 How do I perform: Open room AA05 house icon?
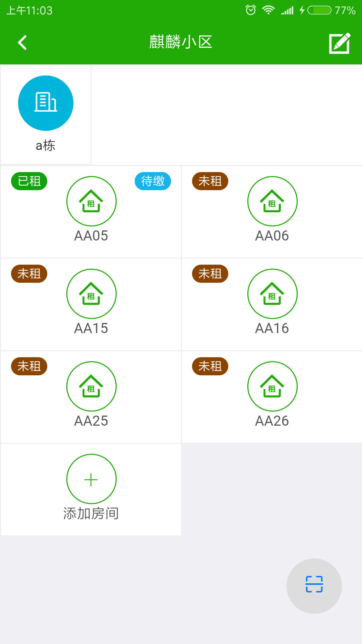(x=91, y=201)
